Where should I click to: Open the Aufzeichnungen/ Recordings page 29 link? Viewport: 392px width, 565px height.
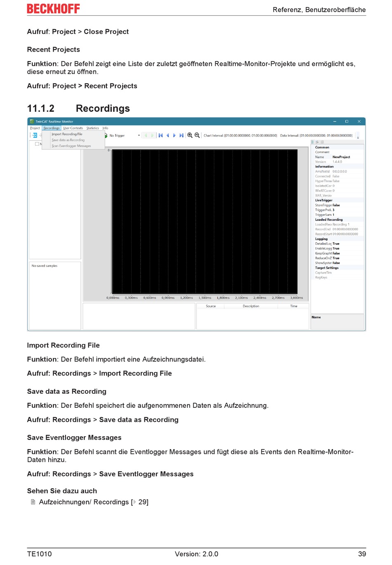coord(94,502)
